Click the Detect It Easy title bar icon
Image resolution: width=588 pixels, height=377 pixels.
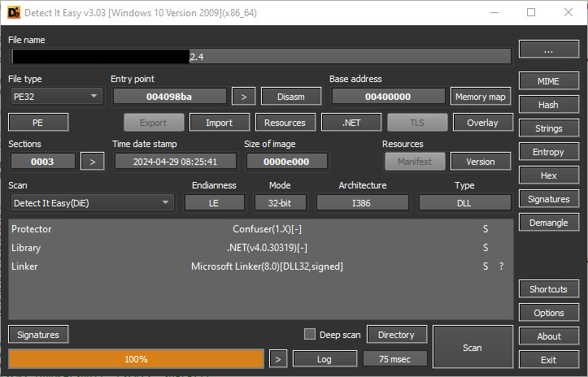coord(14,12)
